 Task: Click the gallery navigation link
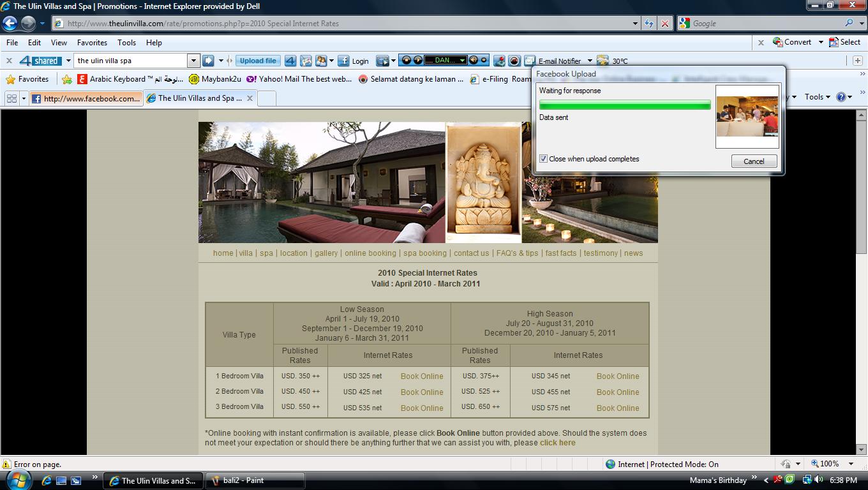click(326, 253)
